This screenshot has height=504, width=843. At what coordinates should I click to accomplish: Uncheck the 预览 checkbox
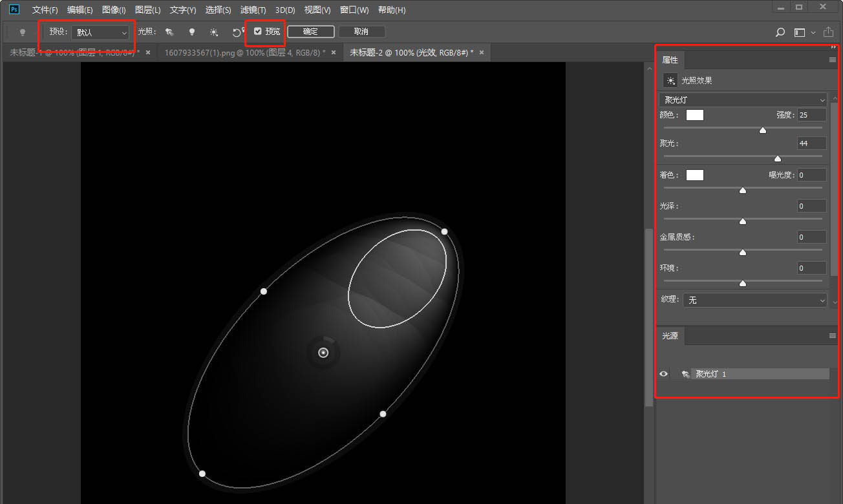[x=258, y=32]
